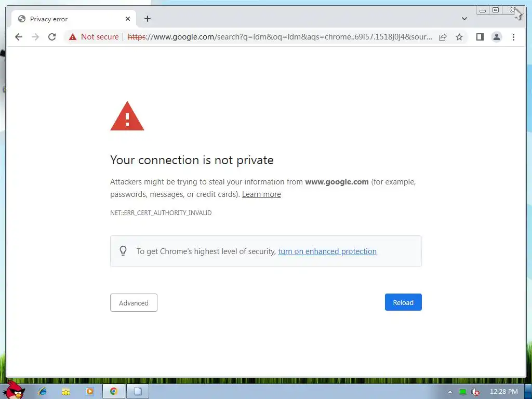Bookmark this page with the star icon

pyautogui.click(x=459, y=37)
